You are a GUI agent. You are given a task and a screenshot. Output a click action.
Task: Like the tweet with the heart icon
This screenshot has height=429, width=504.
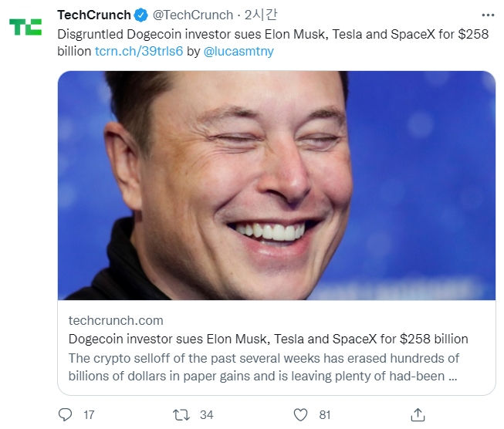pyautogui.click(x=301, y=414)
